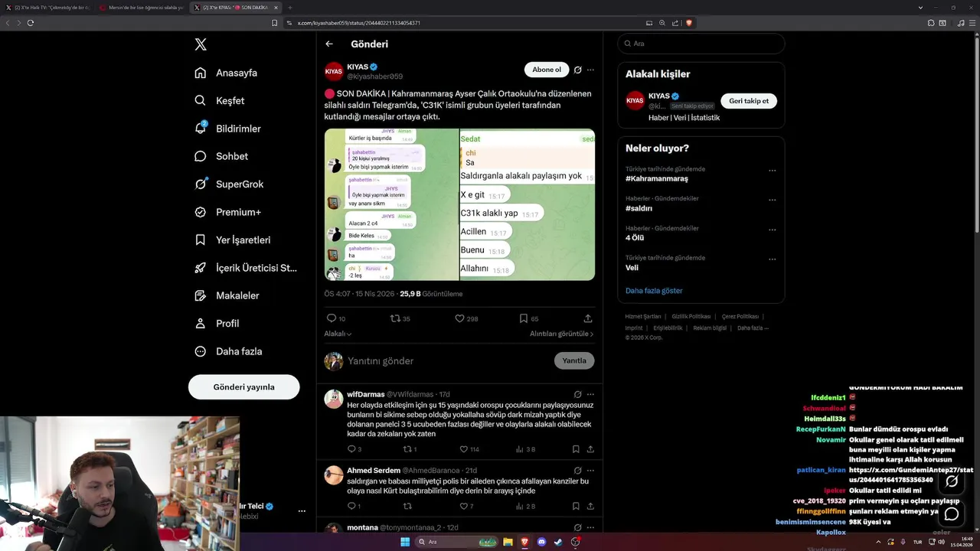Click Gönderi yayınla button
980x551 pixels.
tap(243, 386)
